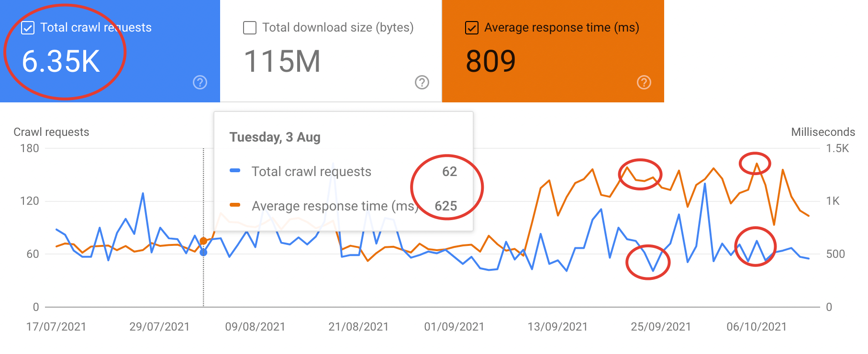868x354 pixels.
Task: Click the 1.5K milliseconds axis label
Action: click(x=837, y=148)
